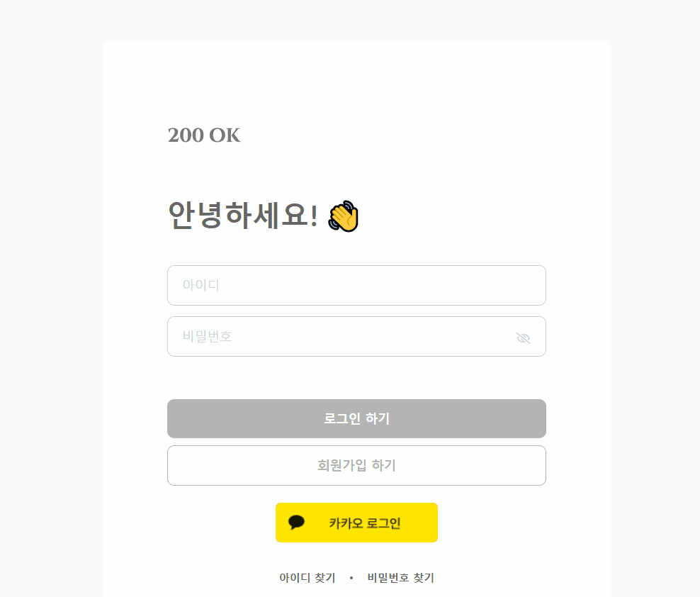
Task: Open the 비밀번호 찾기 link
Action: tap(400, 577)
